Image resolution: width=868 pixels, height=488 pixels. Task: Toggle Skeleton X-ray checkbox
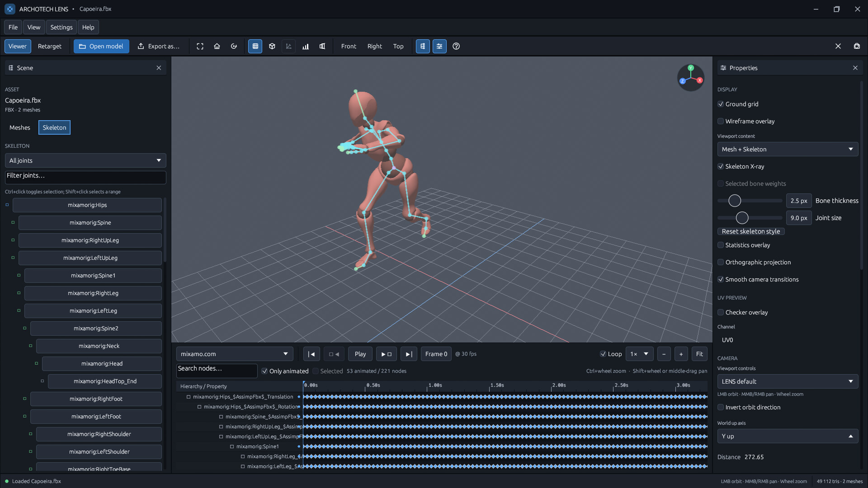click(x=721, y=166)
